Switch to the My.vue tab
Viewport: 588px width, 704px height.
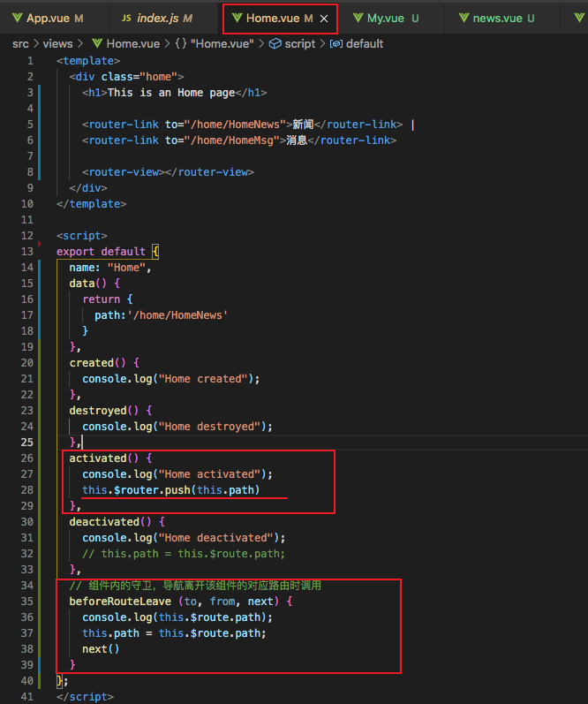386,19
